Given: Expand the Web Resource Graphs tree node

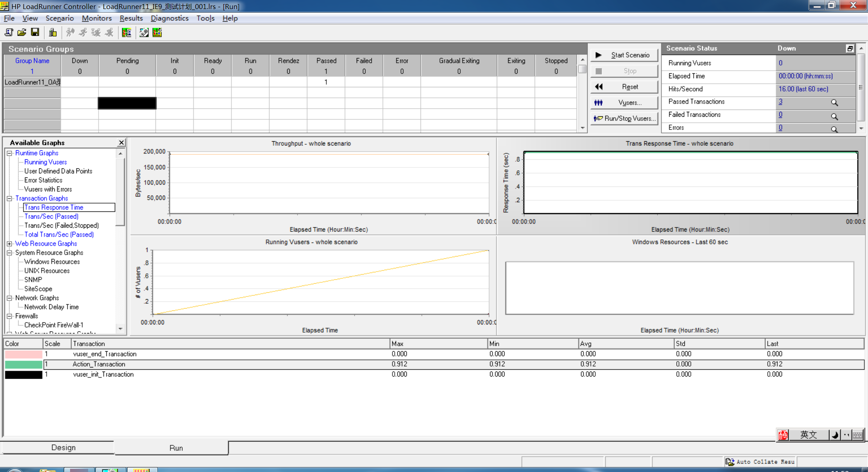Looking at the screenshot, I should pos(9,244).
